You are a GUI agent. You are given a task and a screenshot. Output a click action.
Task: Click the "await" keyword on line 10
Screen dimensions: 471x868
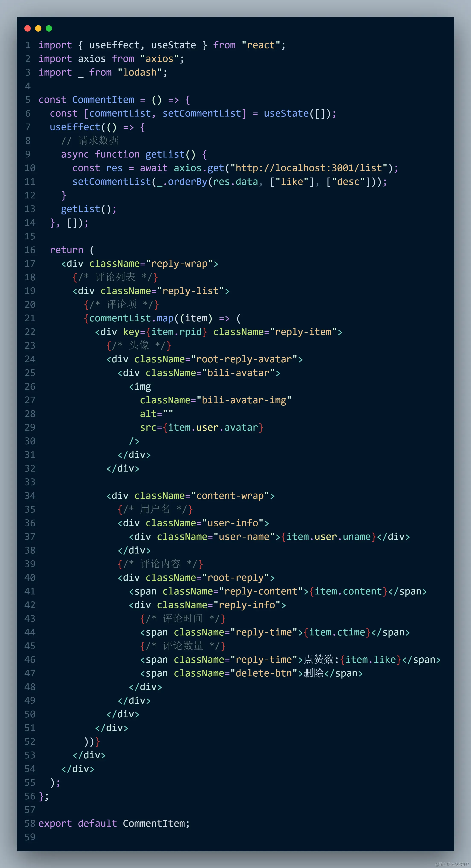[154, 168]
